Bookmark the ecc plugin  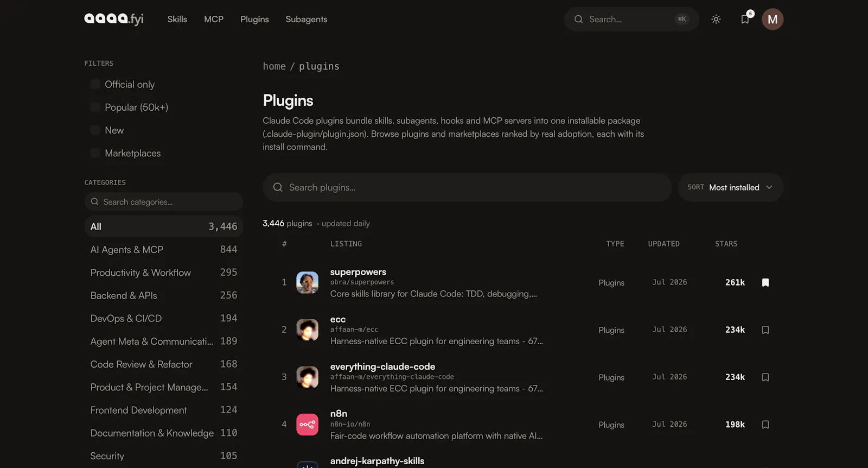click(x=765, y=330)
